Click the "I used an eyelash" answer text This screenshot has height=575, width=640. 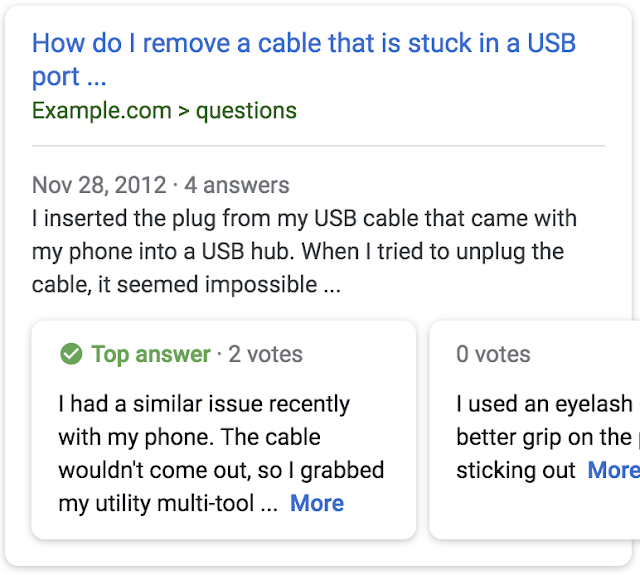click(x=544, y=404)
